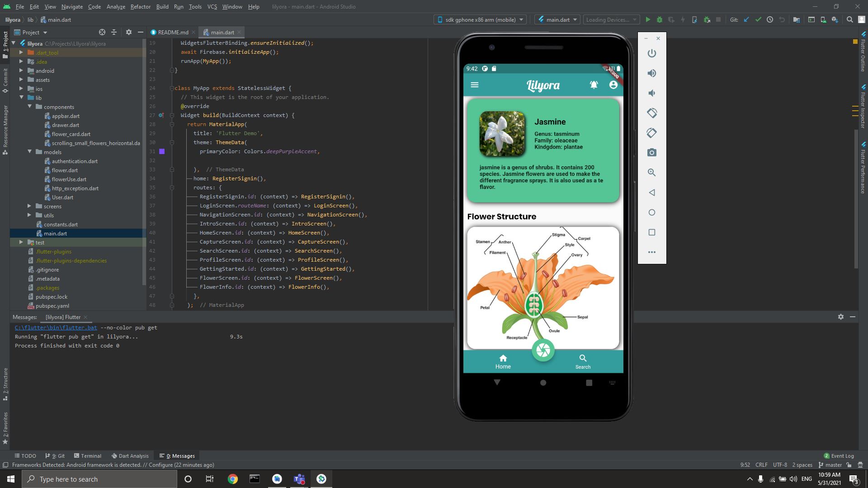868x488 pixels.
Task: Open the Terminal tool window
Action: (x=88, y=455)
